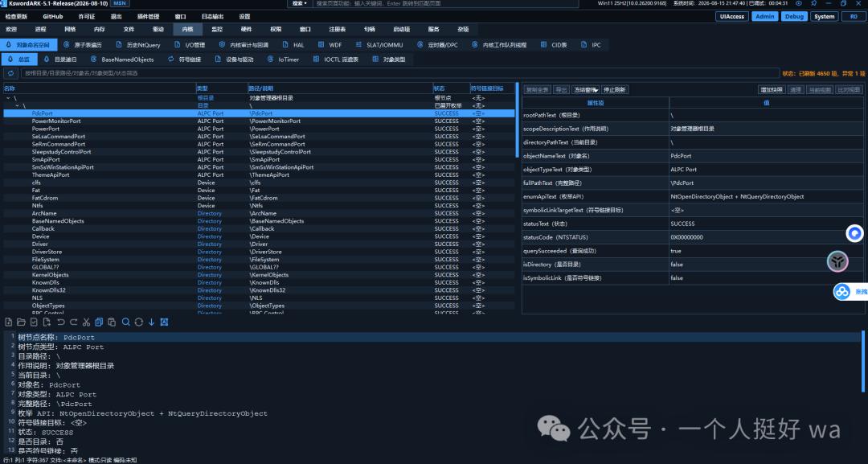This screenshot has width=868, height=464.
Task: Click the select-all 'A' icon in editor toolbar
Action: point(164,322)
